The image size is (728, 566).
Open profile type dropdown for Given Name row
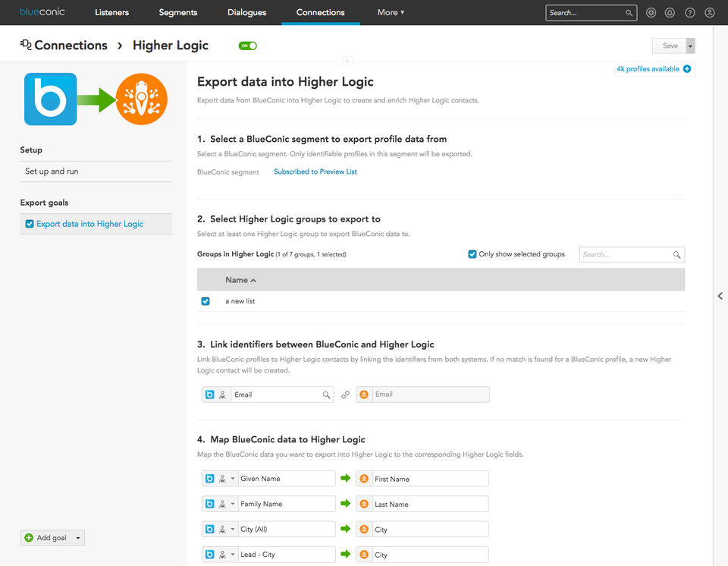[233, 479]
